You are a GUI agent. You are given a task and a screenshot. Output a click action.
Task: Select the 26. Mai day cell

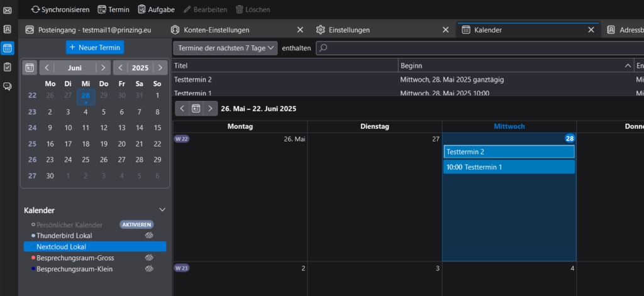(x=240, y=197)
